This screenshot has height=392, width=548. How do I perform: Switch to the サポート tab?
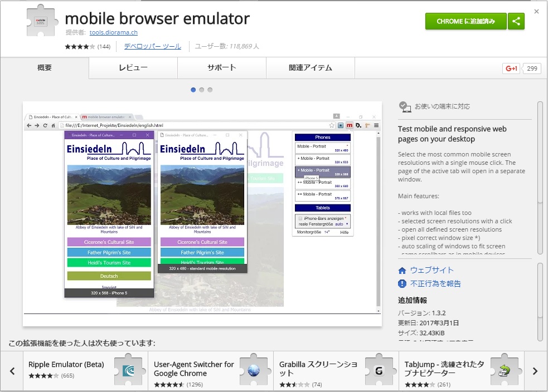(221, 68)
